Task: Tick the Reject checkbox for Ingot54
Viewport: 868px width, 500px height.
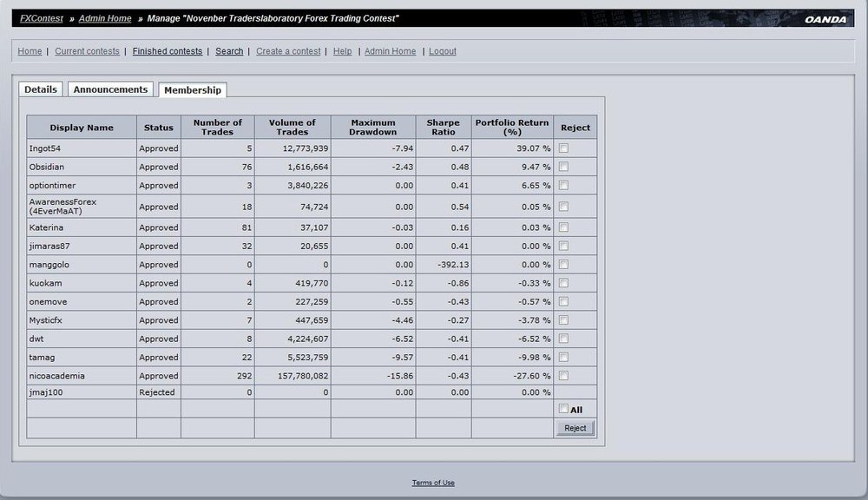Action: pyautogui.click(x=563, y=148)
